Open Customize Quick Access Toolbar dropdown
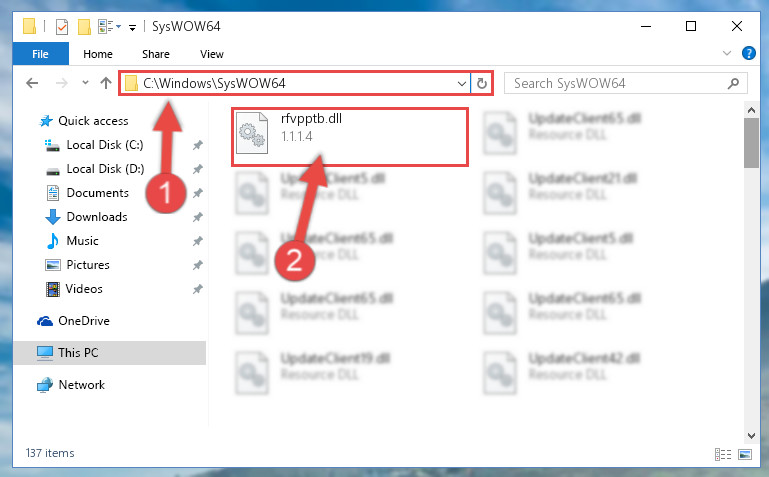The height and width of the screenshot is (477, 769). tap(132, 27)
